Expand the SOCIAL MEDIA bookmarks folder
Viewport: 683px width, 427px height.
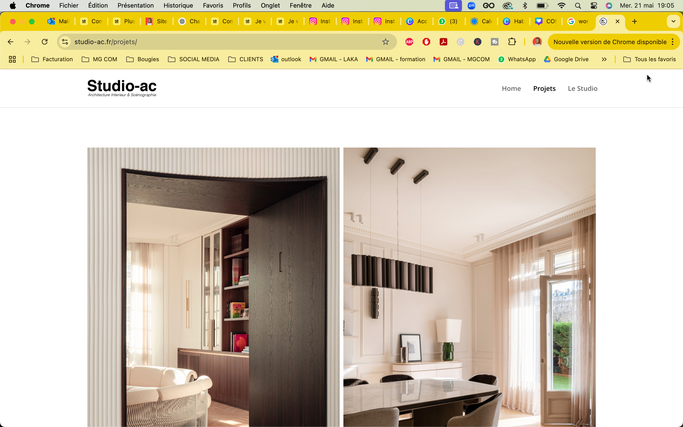pos(193,59)
